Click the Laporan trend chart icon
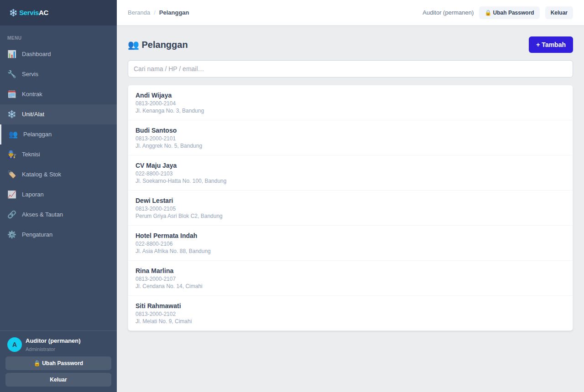The height and width of the screenshot is (392, 584). tap(12, 195)
